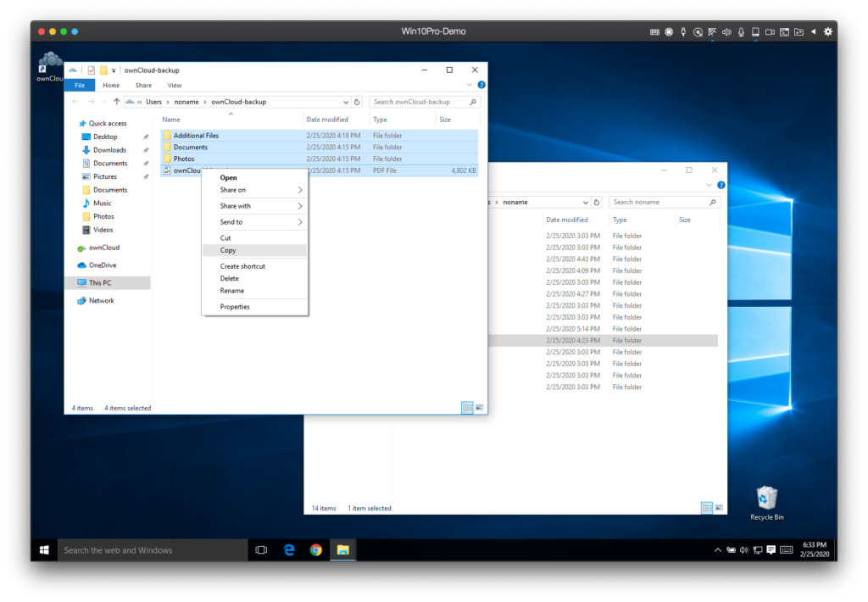Open the Home ribbon tab
Image resolution: width=868 pixels, height=602 pixels.
point(111,86)
